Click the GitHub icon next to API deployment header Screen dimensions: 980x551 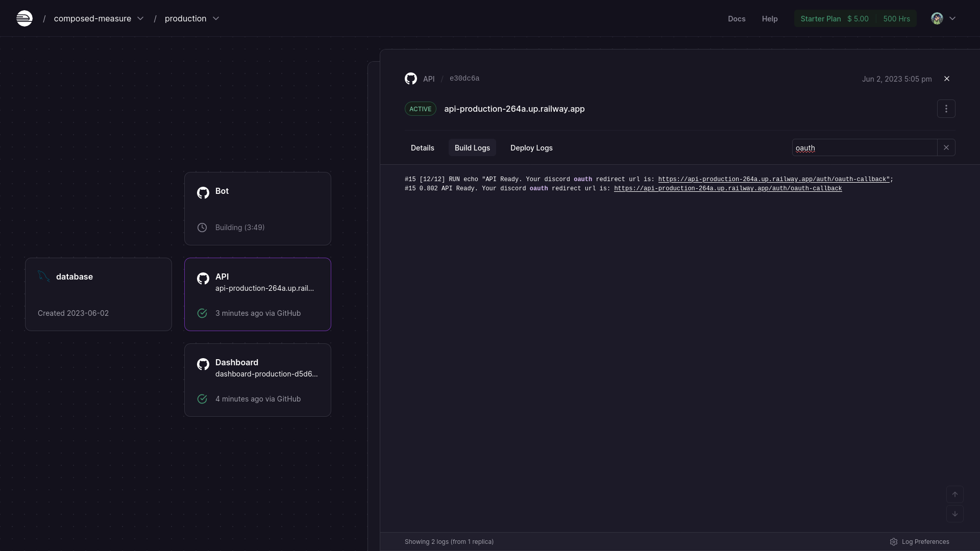coord(411,78)
